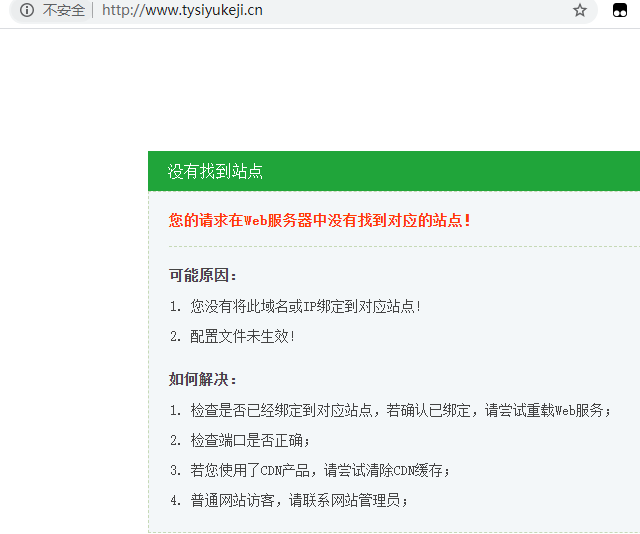Click the line about clearing CDN缓存
The height and width of the screenshot is (534, 640).
[320, 471]
